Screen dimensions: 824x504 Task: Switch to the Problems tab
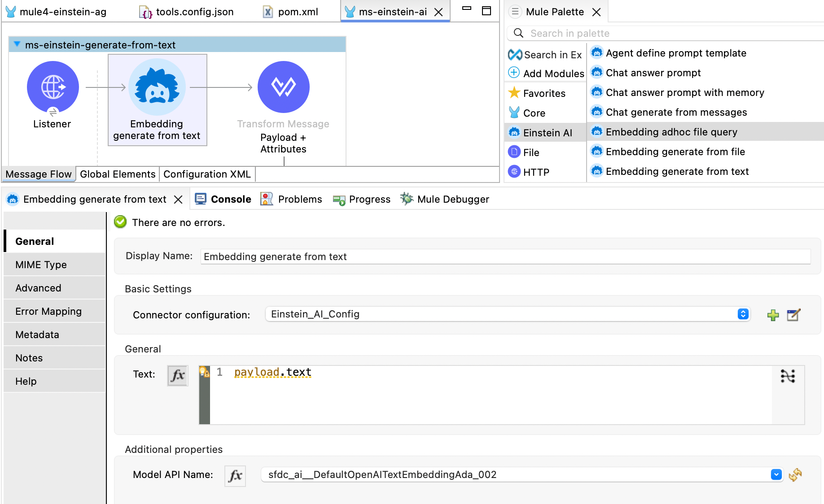point(291,199)
